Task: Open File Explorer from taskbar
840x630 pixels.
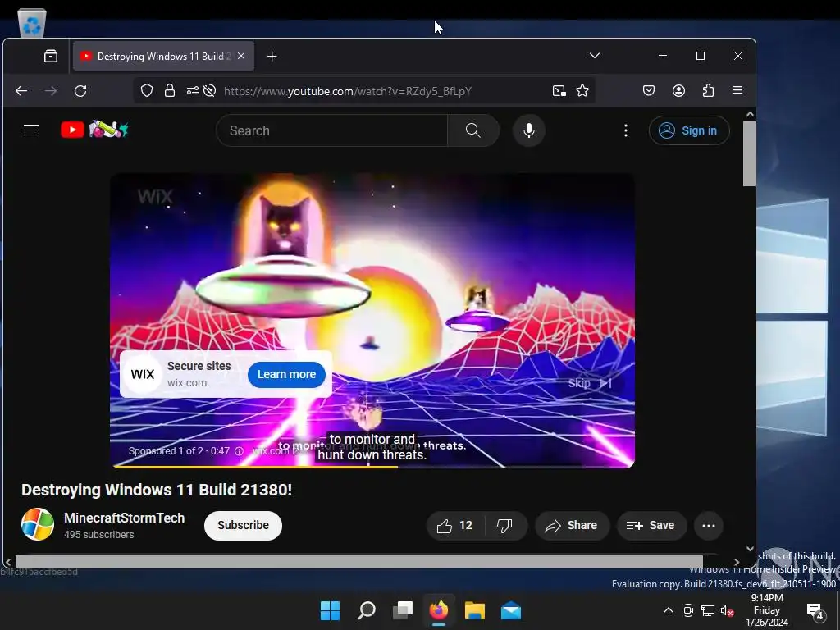Action: (x=475, y=610)
